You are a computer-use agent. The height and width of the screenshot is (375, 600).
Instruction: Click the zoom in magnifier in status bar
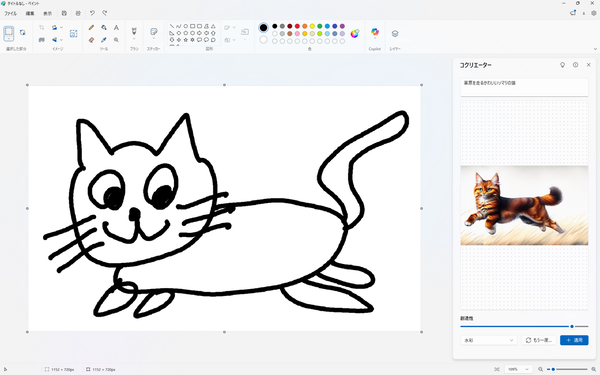coord(593,369)
